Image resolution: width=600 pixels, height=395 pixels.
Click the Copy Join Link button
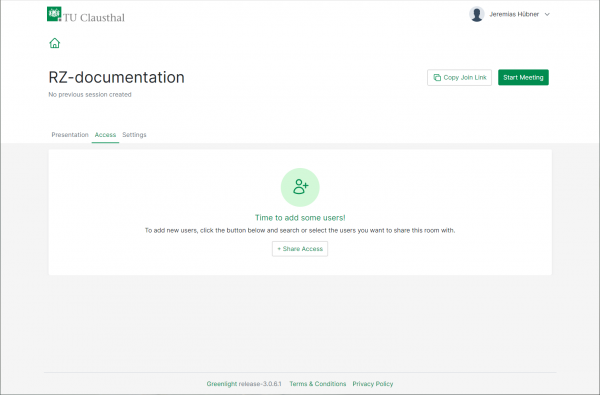(x=459, y=78)
